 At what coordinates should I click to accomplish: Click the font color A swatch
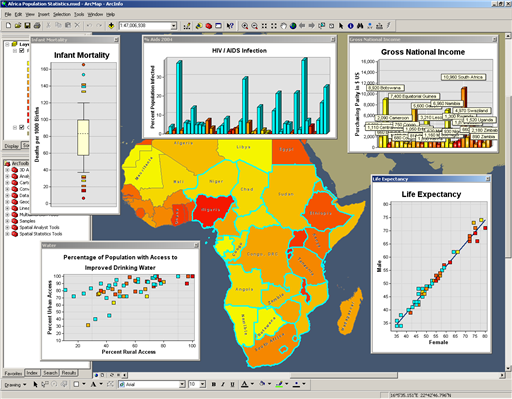(245, 384)
